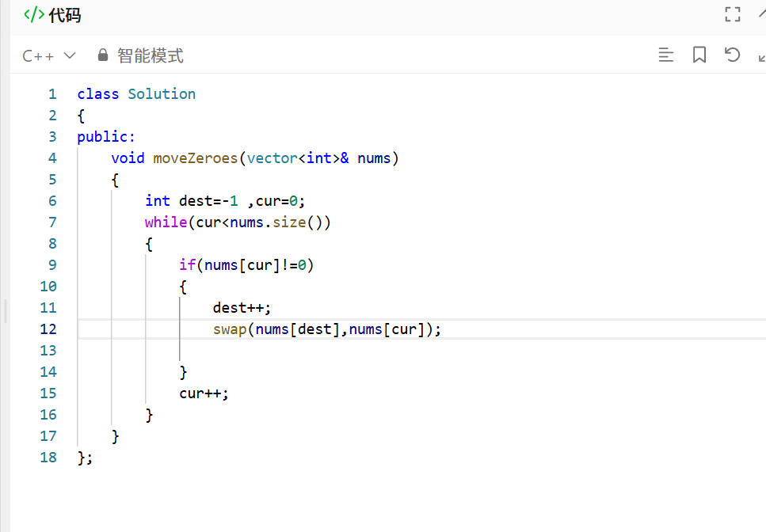Click the 'swap(nums[dest],nums[cur]);' line
The width and height of the screenshot is (766, 532).
[x=327, y=329]
